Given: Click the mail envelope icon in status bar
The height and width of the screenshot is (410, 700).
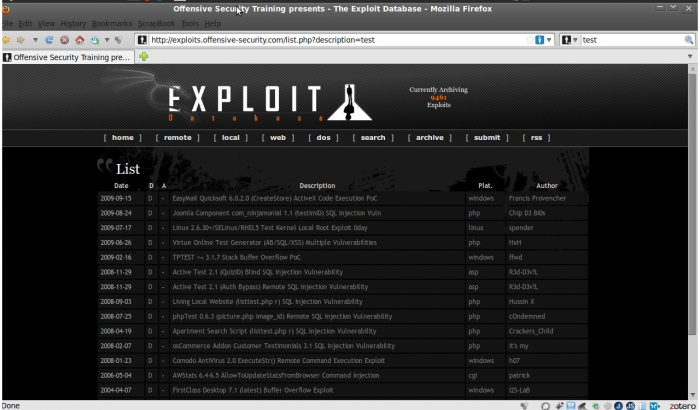Looking at the screenshot, I should pos(571,406).
